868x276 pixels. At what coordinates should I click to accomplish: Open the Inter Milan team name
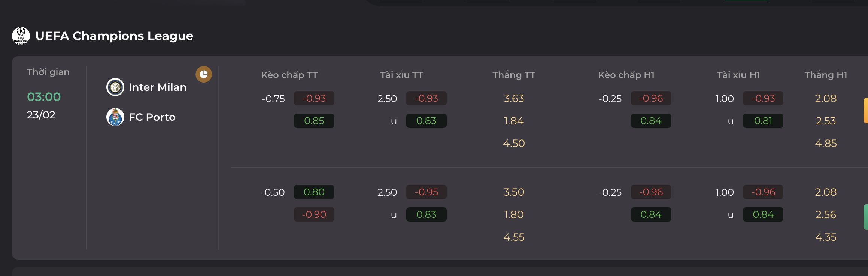pos(158,87)
